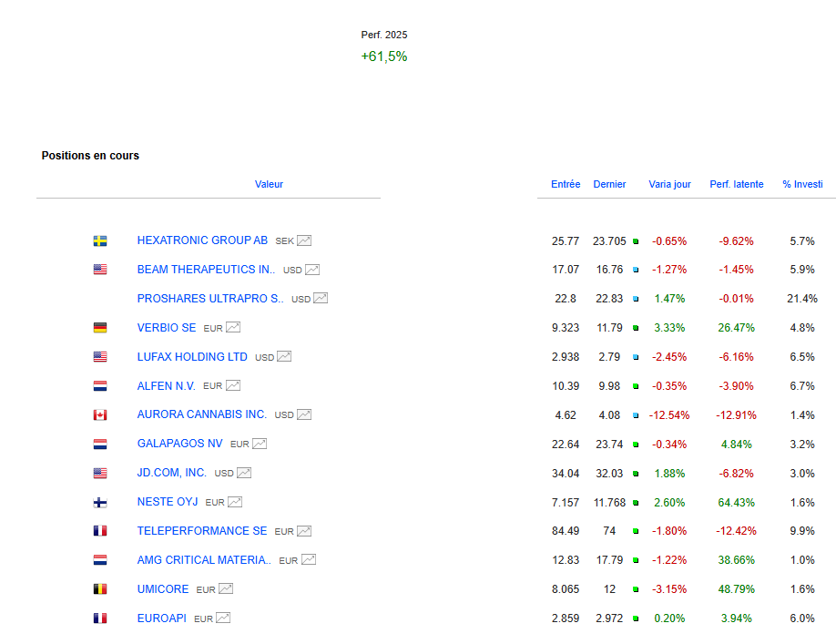
Task: Open chart icon next to EUROAPI
Action: click(223, 618)
